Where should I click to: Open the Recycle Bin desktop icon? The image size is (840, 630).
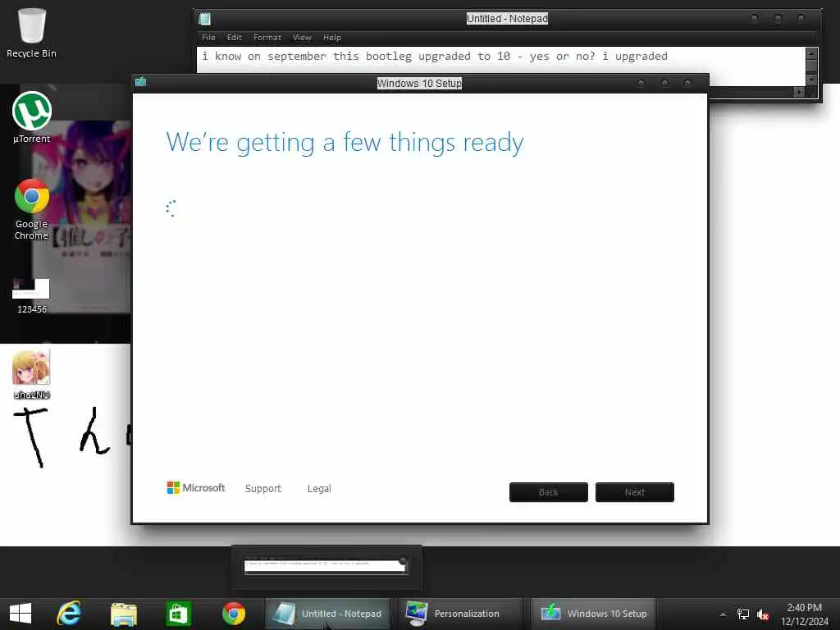coord(32,32)
